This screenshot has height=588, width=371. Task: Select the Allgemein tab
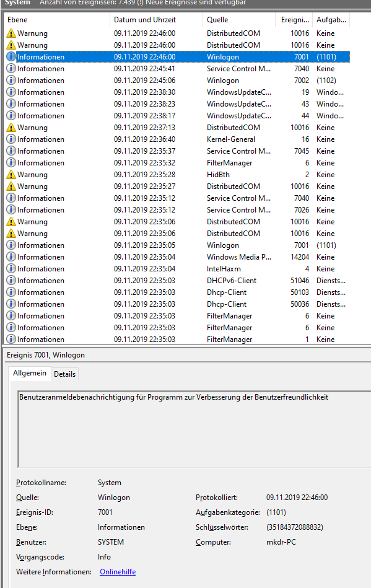30,373
